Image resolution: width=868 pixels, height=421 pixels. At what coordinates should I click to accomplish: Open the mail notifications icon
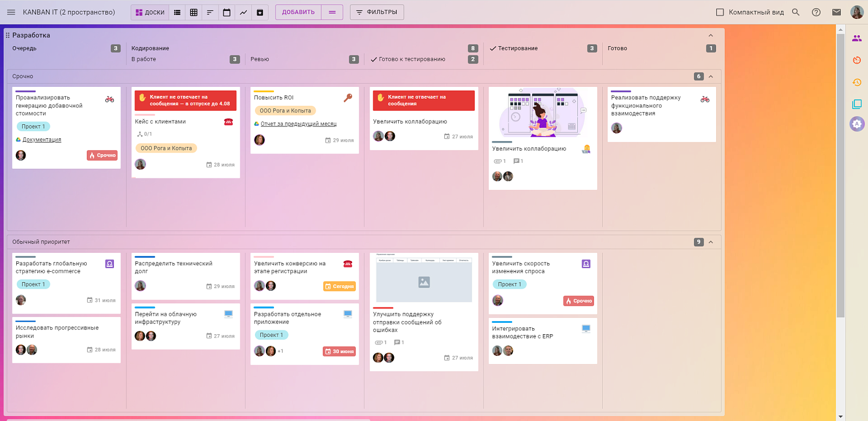(x=837, y=12)
